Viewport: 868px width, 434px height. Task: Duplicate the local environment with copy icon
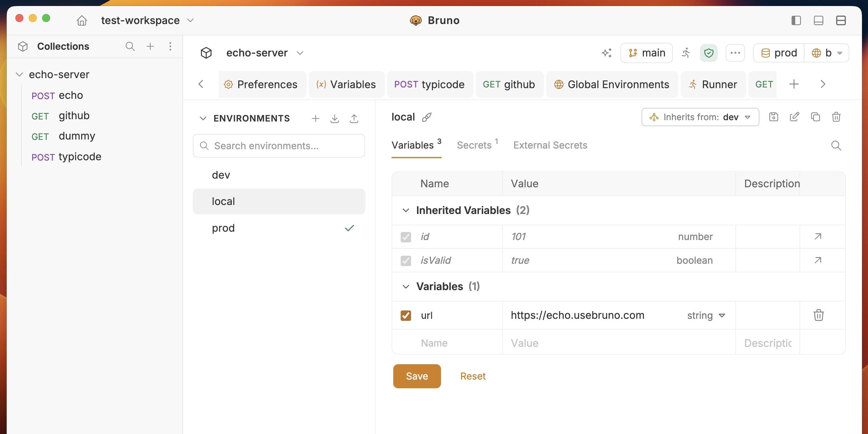(x=815, y=117)
